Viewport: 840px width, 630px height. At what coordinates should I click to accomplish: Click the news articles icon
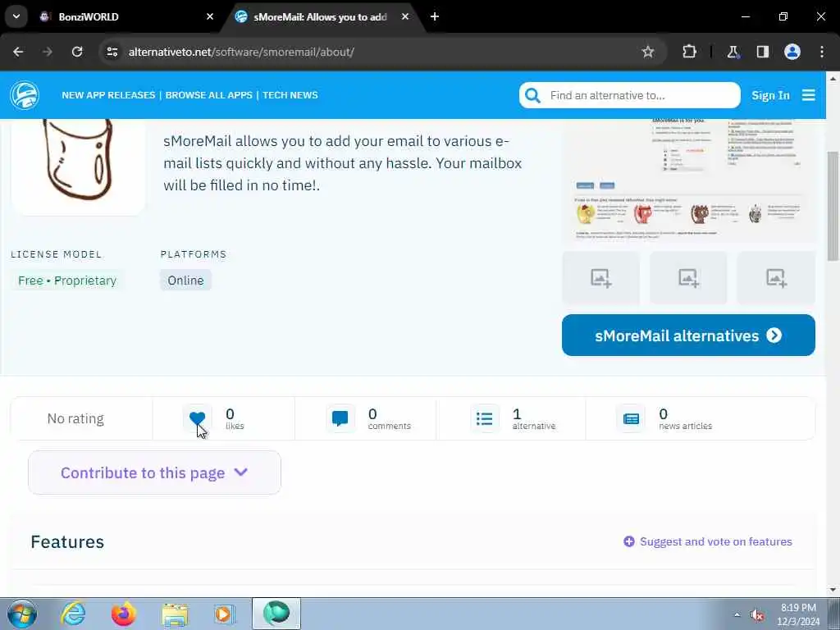tap(631, 418)
